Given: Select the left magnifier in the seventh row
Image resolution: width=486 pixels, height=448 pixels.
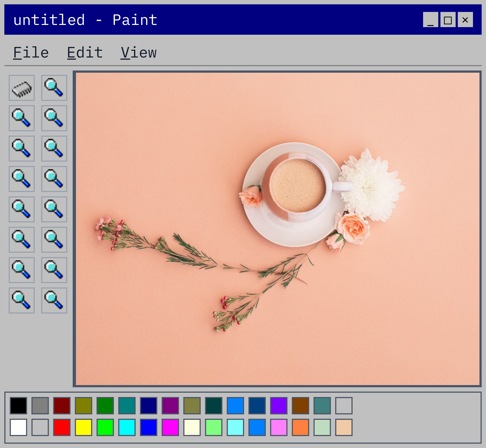Looking at the screenshot, I should click(22, 270).
